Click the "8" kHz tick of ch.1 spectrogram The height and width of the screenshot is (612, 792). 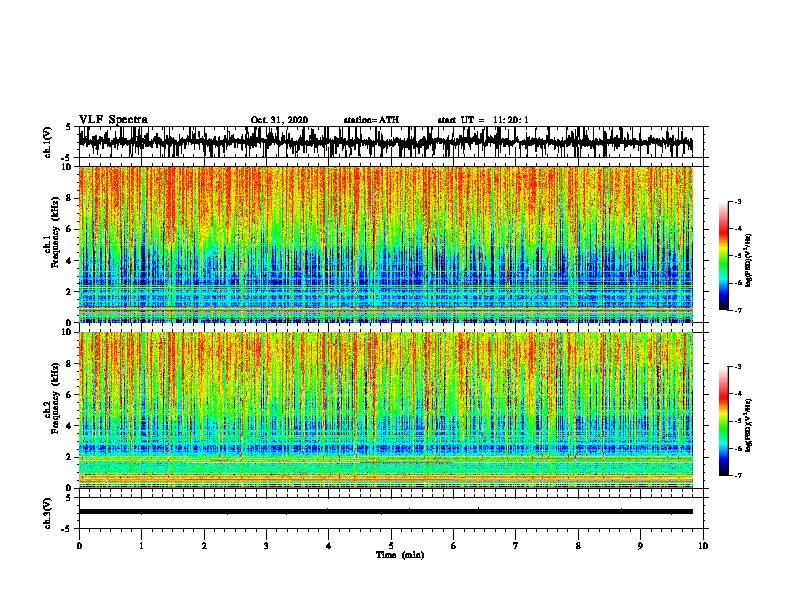coord(70,198)
